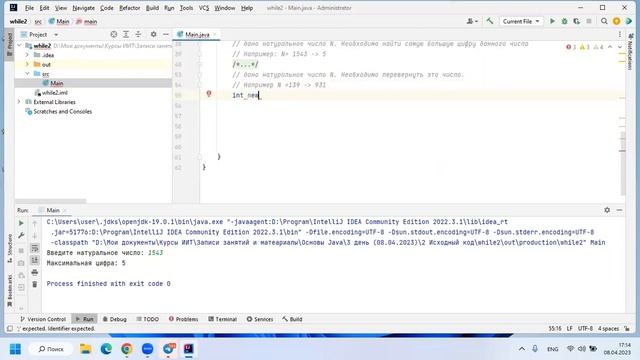Click ENG language indicator
Image resolution: width=640 pixels, height=360 pixels.
(x=552, y=349)
